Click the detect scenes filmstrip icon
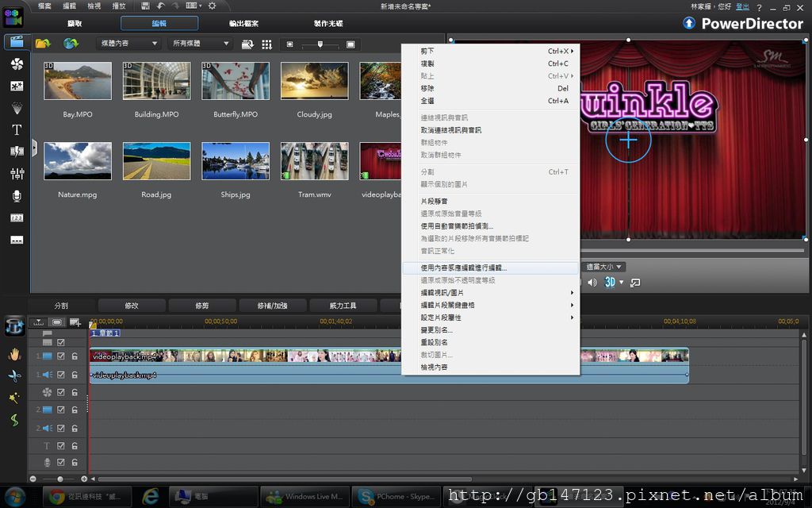Screen dimensions: 812x508 tap(247, 44)
